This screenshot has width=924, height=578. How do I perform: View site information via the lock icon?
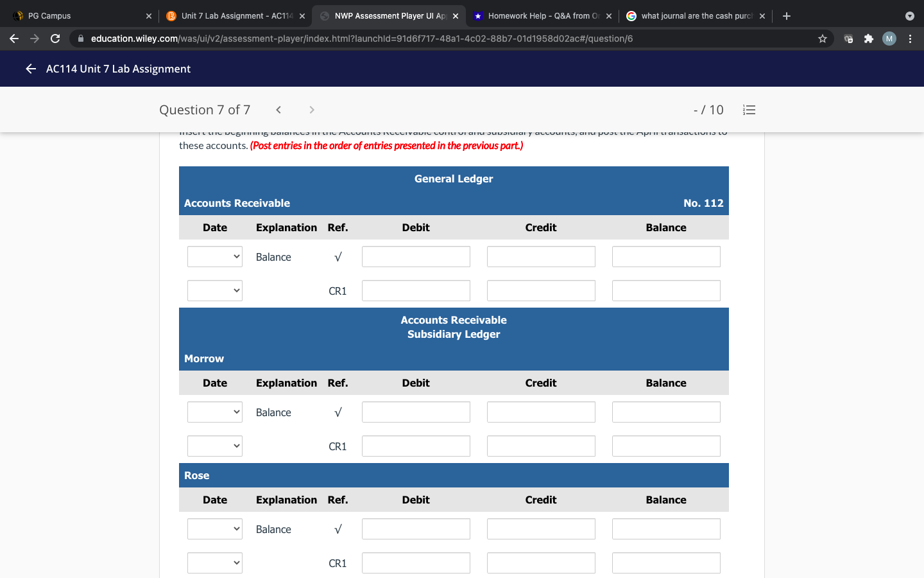tap(81, 39)
